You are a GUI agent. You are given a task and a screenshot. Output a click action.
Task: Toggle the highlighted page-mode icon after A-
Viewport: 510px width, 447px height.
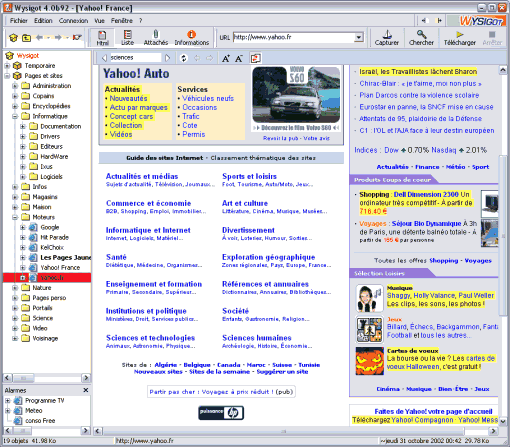255,58
